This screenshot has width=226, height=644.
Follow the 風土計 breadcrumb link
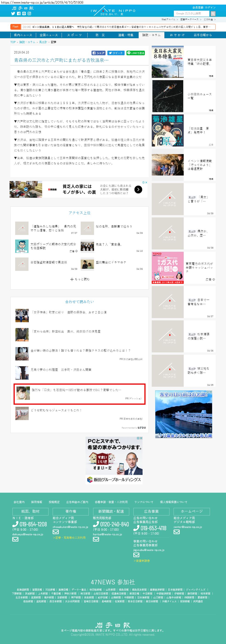(43, 42)
